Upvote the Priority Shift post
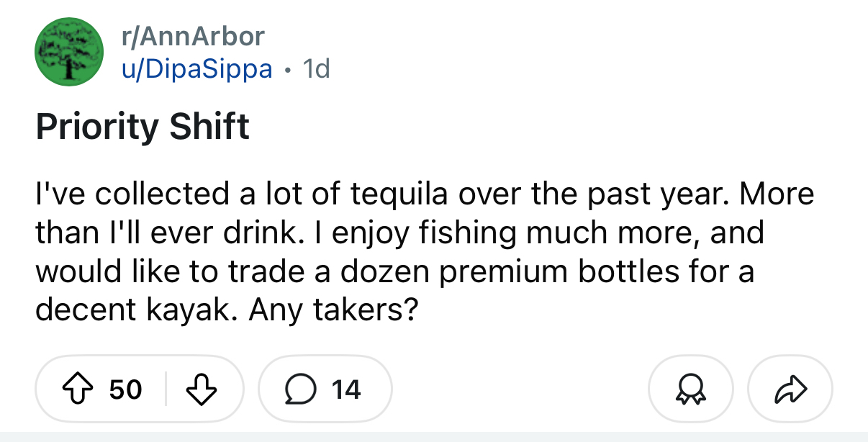The width and height of the screenshot is (868, 442). [81, 389]
